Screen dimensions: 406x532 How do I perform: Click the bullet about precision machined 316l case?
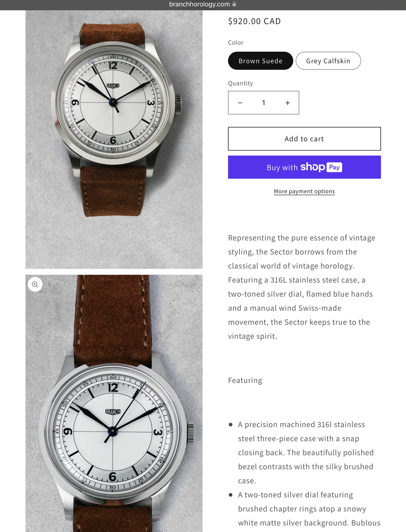click(306, 453)
